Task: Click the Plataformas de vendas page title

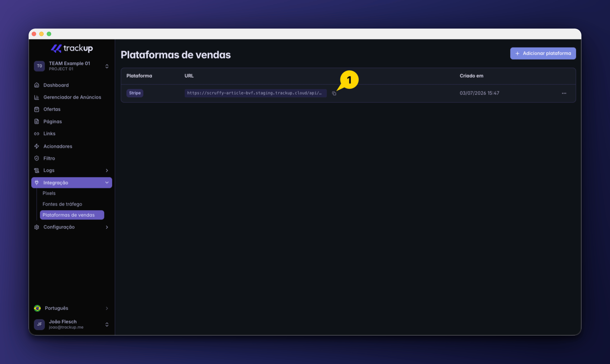Action: [176, 55]
